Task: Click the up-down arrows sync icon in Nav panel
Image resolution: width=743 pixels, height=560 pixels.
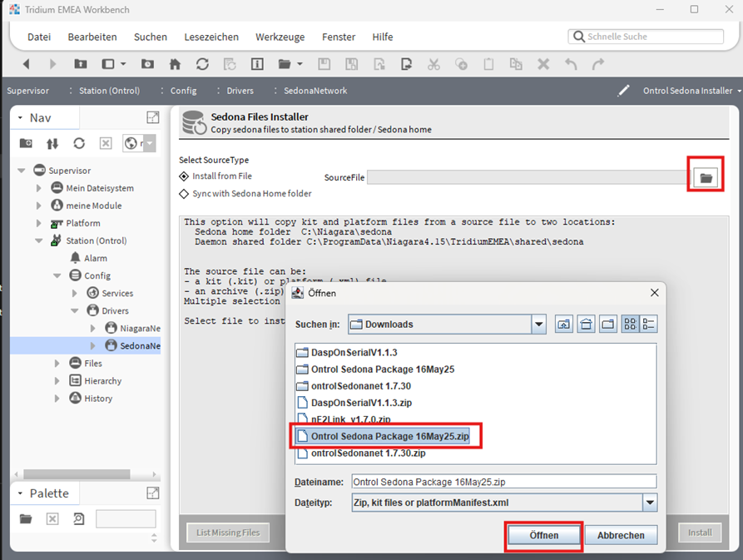Action: tap(52, 143)
